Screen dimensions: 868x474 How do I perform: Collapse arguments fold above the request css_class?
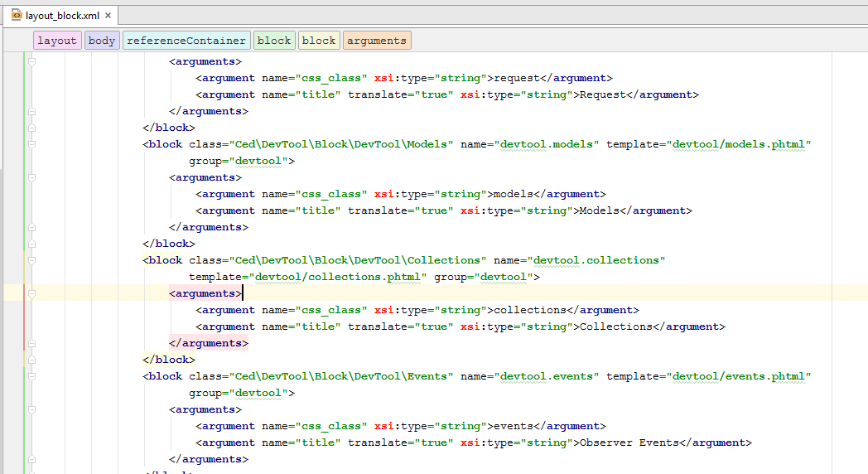click(31, 61)
